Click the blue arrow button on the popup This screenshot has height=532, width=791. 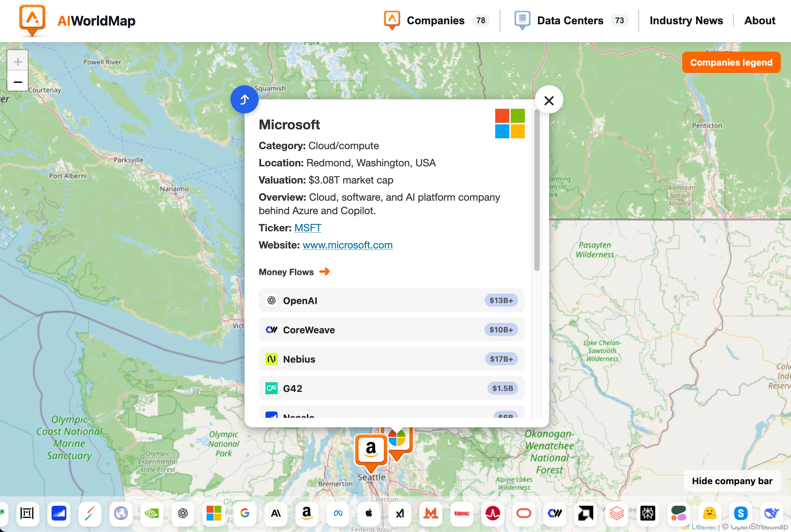tap(245, 99)
